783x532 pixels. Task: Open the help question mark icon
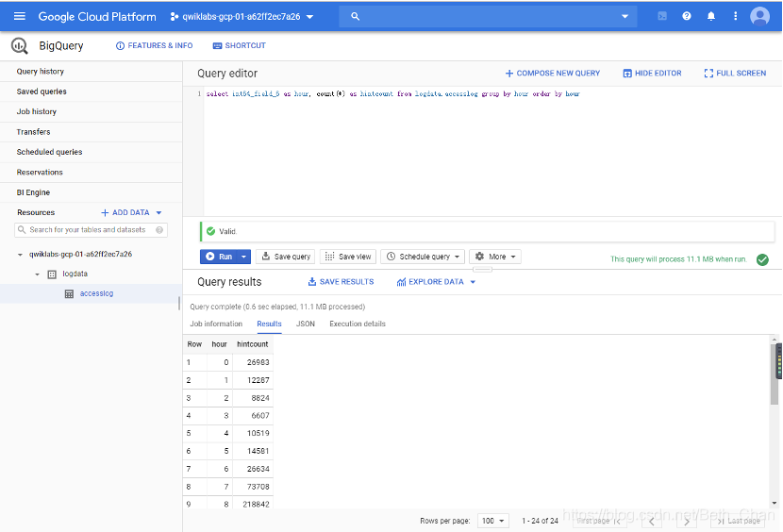687,16
